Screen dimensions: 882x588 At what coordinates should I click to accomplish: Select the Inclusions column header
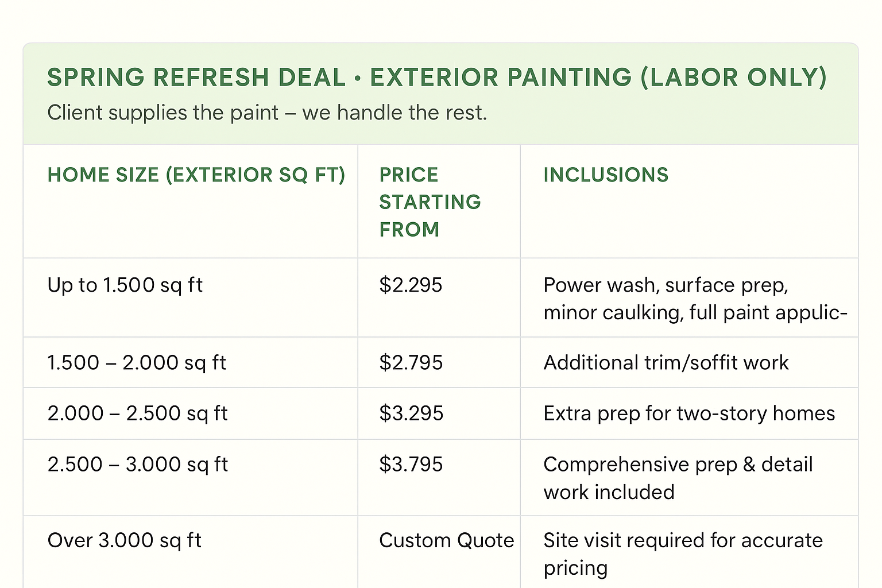tap(606, 175)
